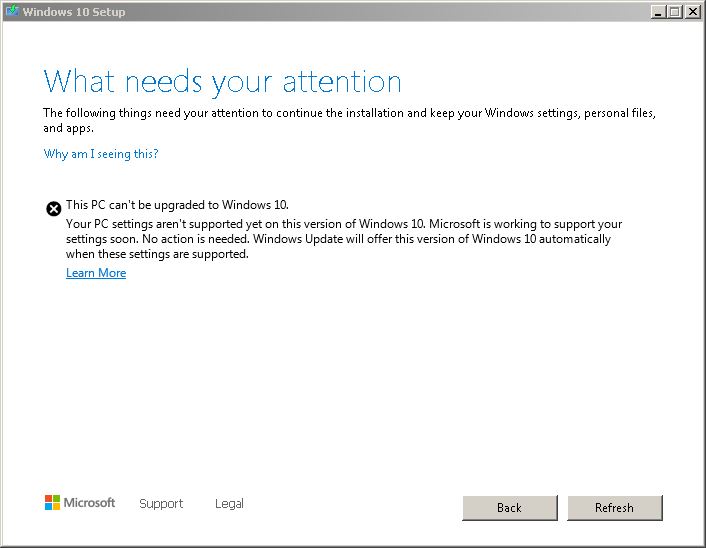Close the Windows 10 Setup window
The width and height of the screenshot is (706, 548).
pyautogui.click(x=692, y=12)
